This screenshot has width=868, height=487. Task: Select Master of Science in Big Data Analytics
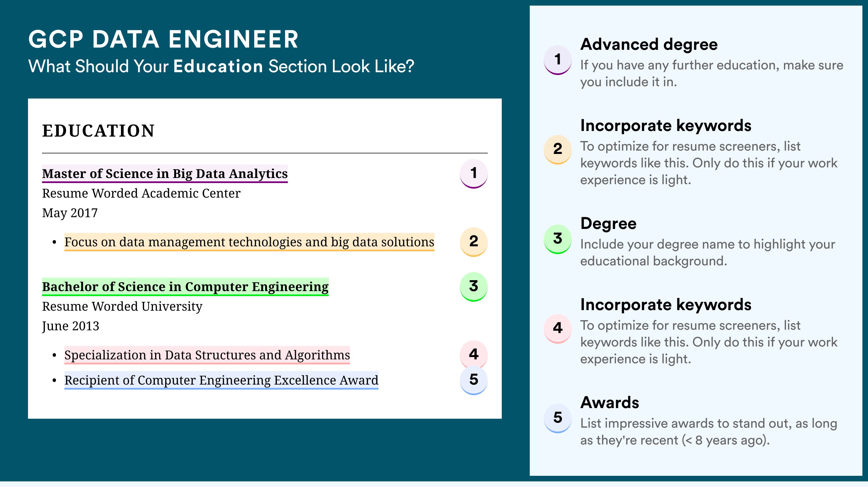[x=165, y=174]
